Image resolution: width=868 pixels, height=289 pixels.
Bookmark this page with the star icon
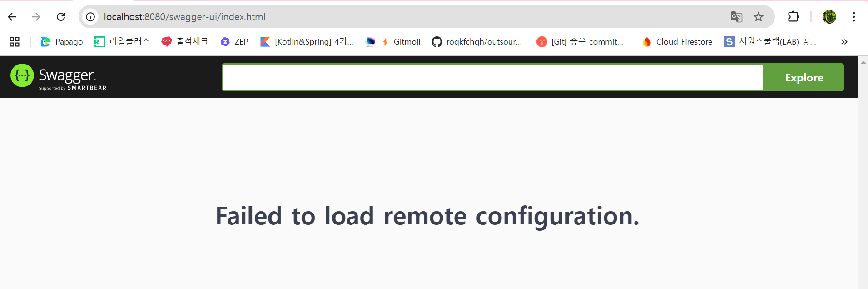759,17
